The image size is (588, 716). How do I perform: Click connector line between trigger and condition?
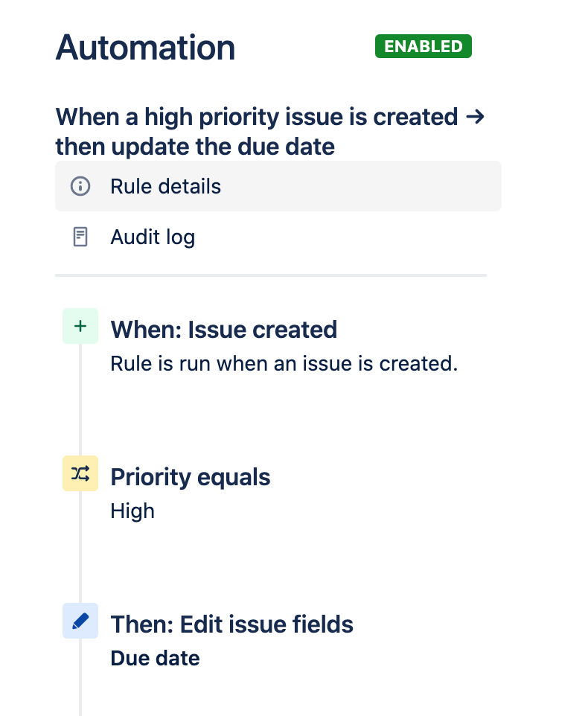coord(80,400)
